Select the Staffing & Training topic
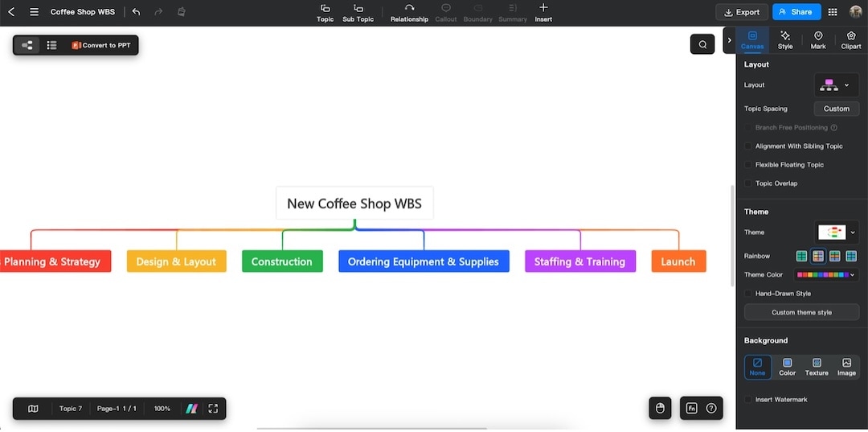Screen dimensions: 868x432 coord(580,261)
